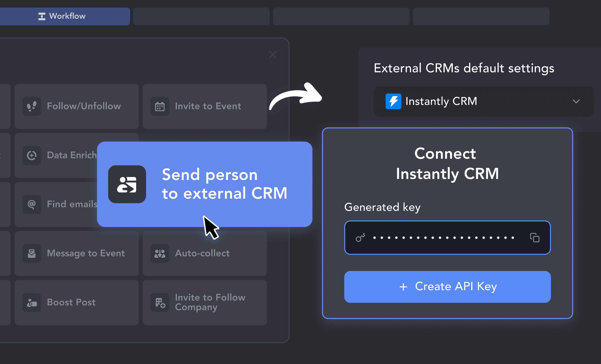Click External CRMs default settings heading
Image resolution: width=601 pixels, height=364 pixels.
pyautogui.click(x=464, y=68)
